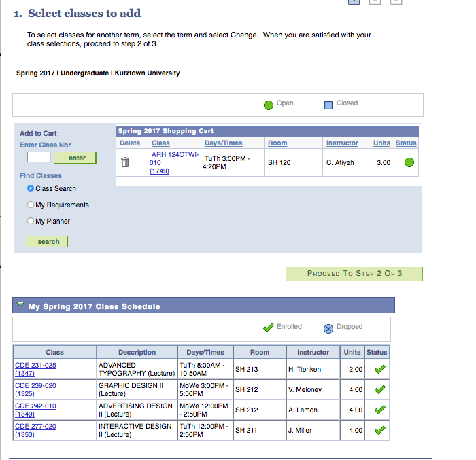Click the Dropped legend X icon
The height and width of the screenshot is (460, 476).
tap(328, 328)
